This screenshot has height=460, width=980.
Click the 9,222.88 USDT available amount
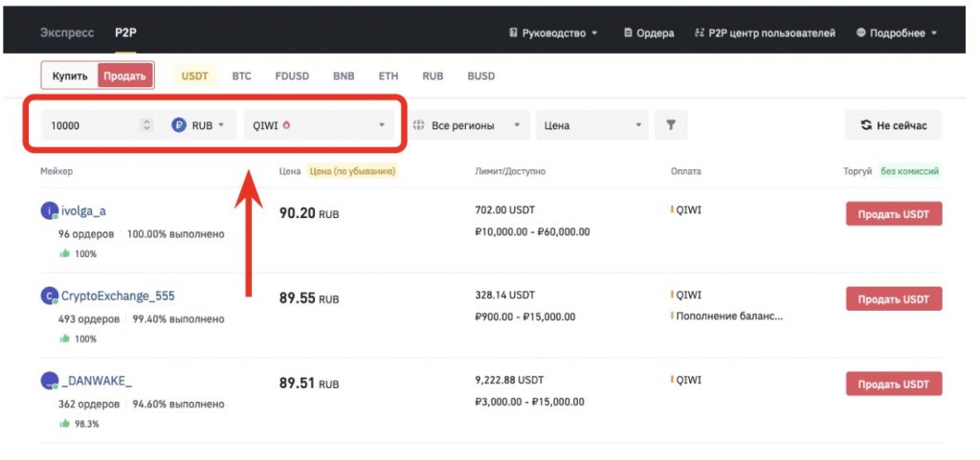509,380
